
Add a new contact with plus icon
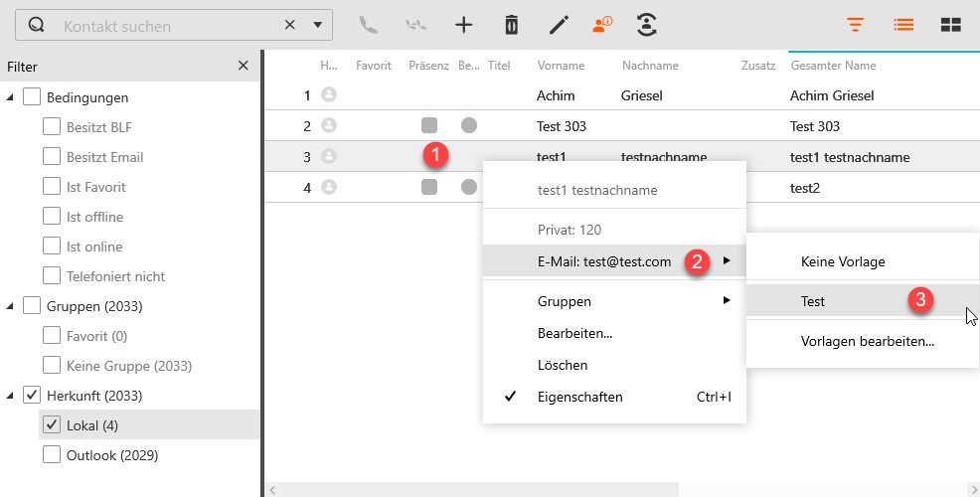464,25
